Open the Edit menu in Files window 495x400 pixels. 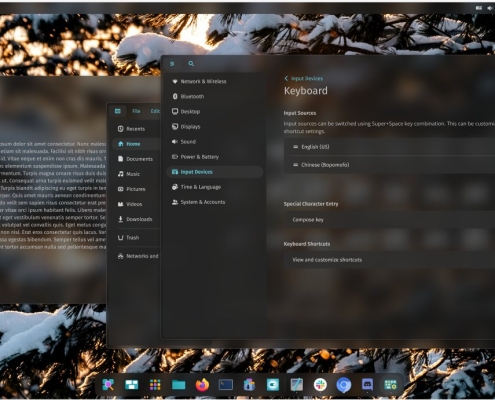point(155,111)
